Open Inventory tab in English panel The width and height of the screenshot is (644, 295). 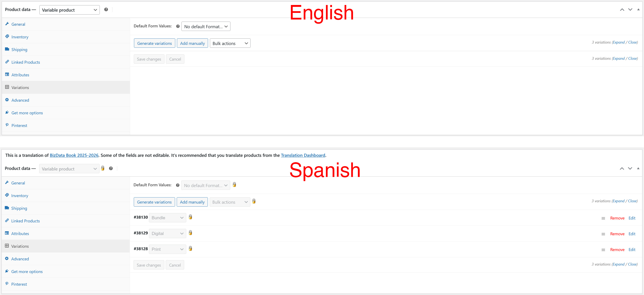pyautogui.click(x=20, y=37)
